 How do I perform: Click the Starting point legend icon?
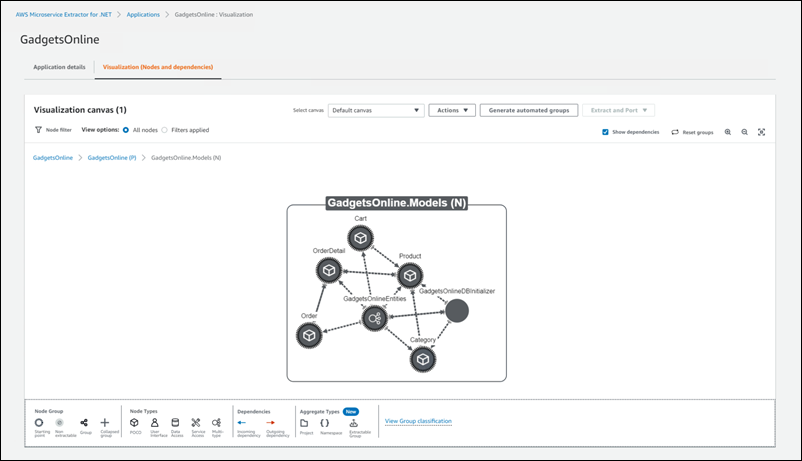(39, 423)
